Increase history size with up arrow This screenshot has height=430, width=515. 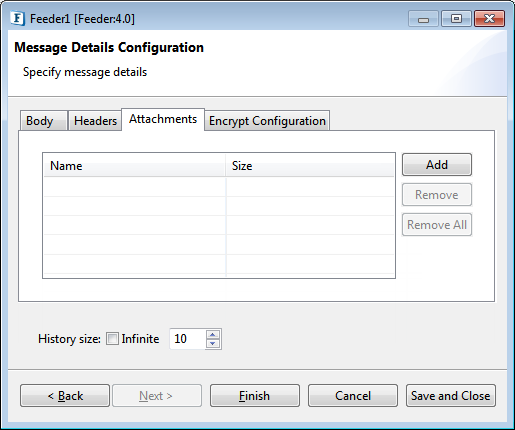point(213,334)
